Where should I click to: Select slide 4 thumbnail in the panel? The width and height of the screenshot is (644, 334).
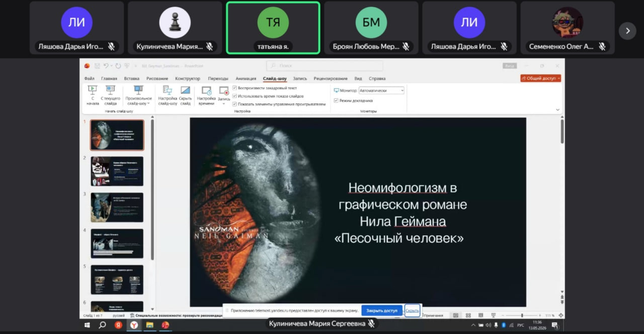coord(117,244)
